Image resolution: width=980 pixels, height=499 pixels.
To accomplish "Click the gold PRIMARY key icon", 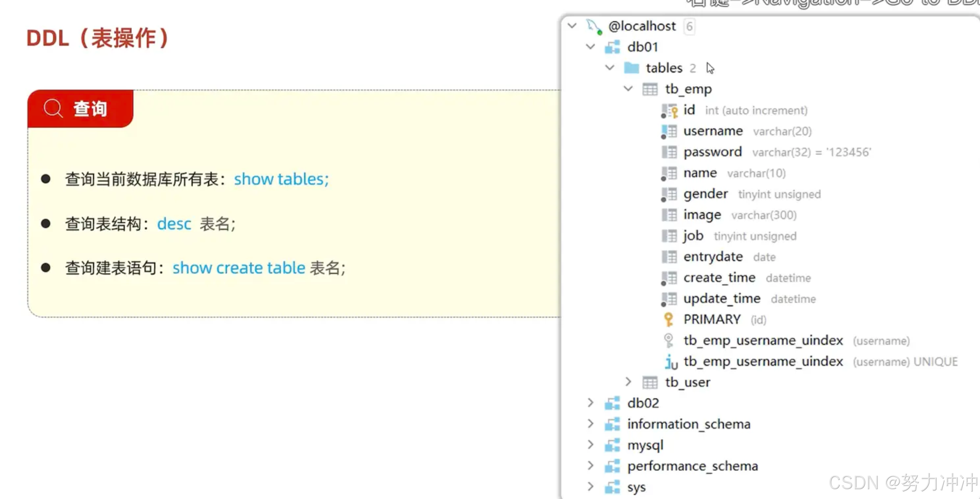I will pyautogui.click(x=668, y=319).
